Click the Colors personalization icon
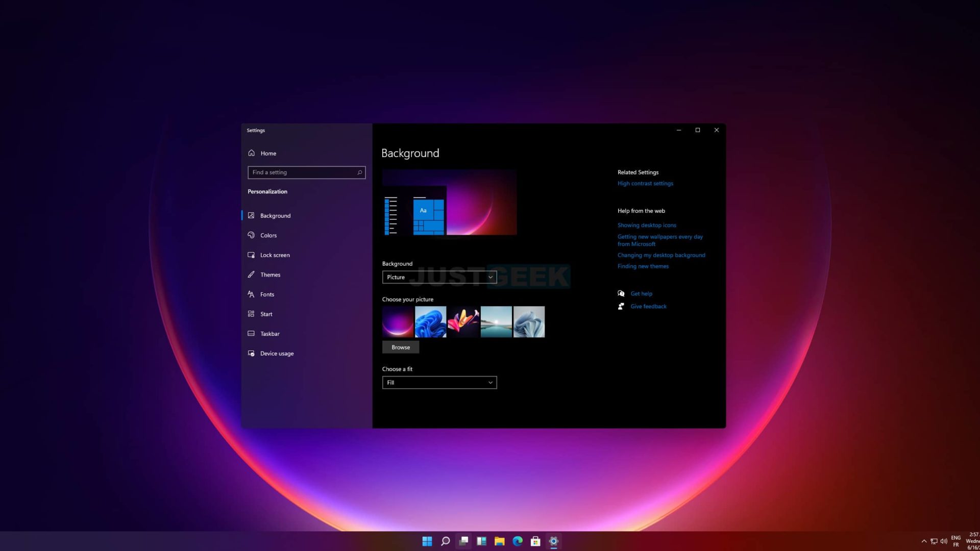The width and height of the screenshot is (980, 551). [251, 235]
